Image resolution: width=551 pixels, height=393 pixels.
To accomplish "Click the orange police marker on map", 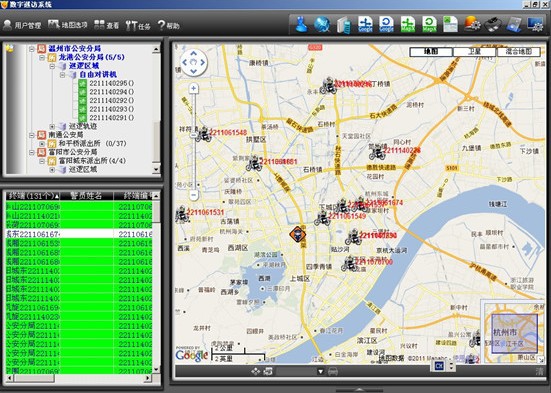I will (297, 234).
